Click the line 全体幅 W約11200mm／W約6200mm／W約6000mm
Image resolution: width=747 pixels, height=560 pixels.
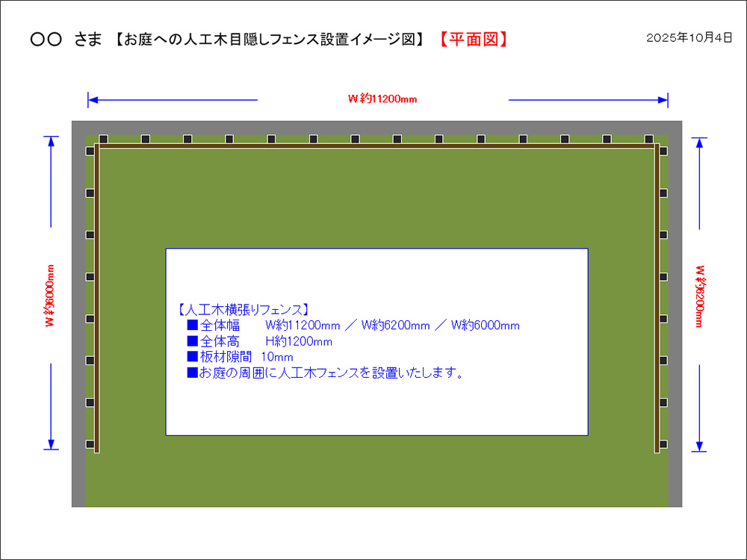click(353, 326)
